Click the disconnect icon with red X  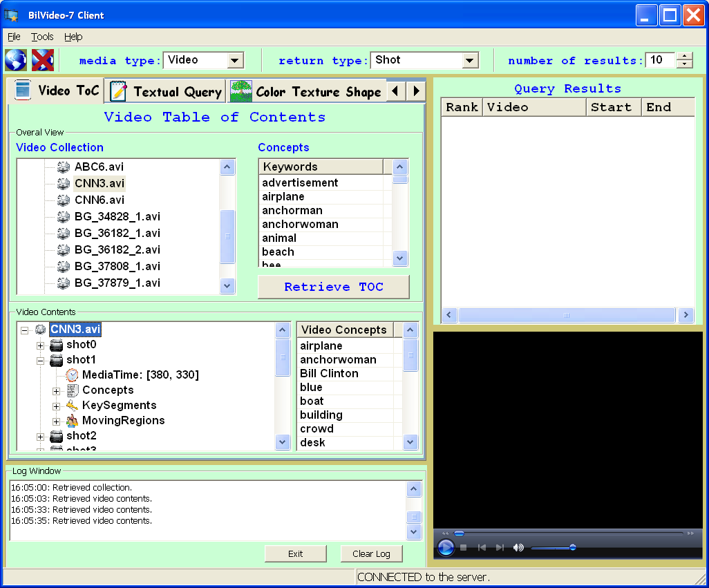[x=43, y=60]
